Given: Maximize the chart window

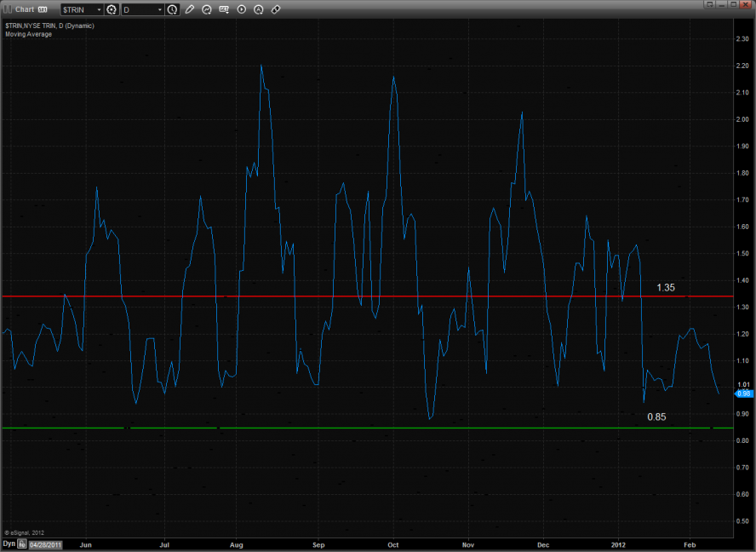Looking at the screenshot, I should click(733, 4).
